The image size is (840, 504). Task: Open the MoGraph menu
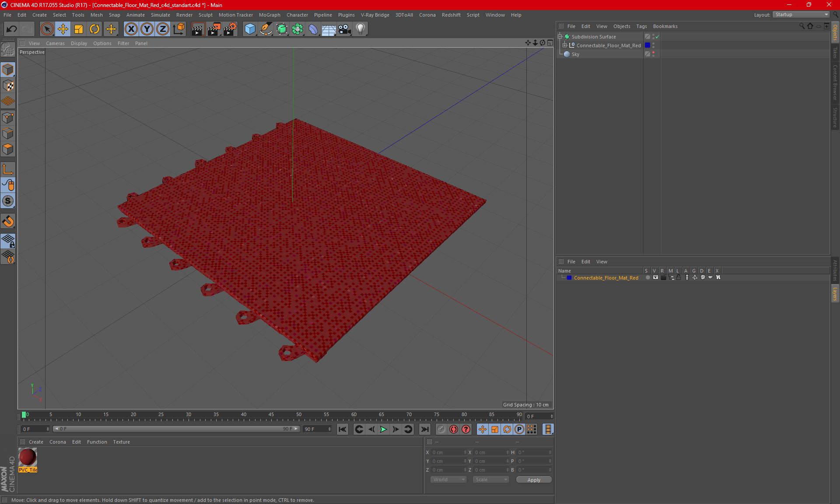[269, 15]
